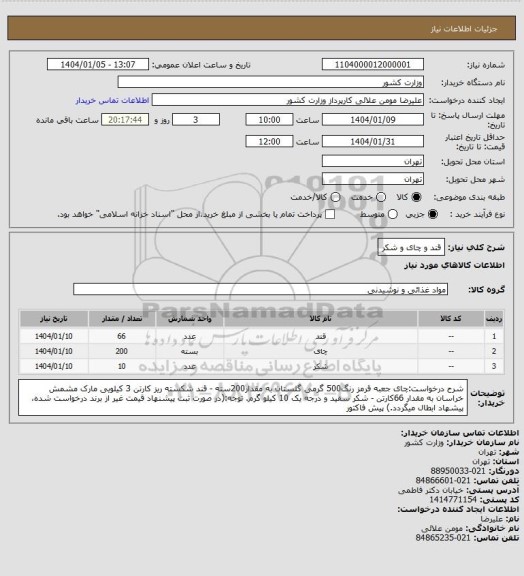
Task: Click the نام کالا column header
Action: 320,318
